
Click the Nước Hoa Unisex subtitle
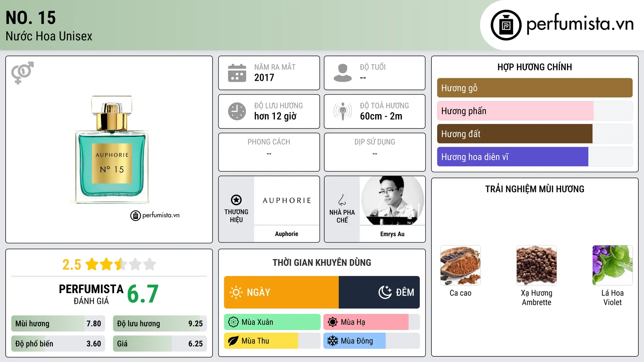49,36
